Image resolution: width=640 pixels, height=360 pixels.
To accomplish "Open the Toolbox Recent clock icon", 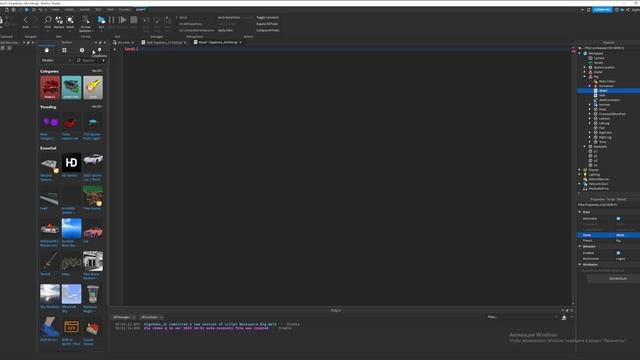I will coord(82,50).
